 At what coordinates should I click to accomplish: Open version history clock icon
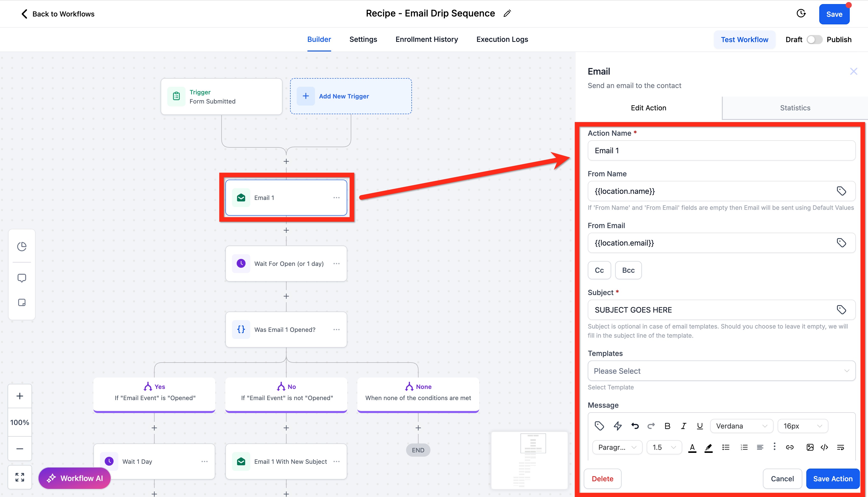(801, 14)
